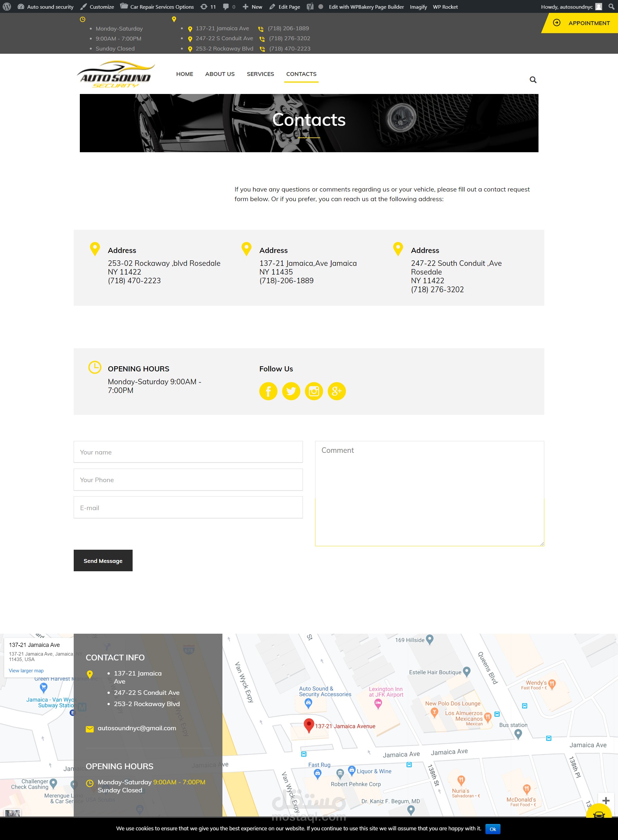
Task: Click the Google Plus social icon
Action: 337,391
